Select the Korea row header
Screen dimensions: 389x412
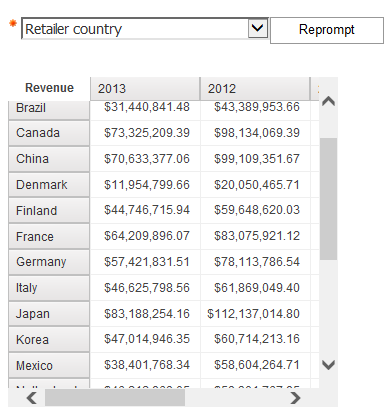click(49, 340)
